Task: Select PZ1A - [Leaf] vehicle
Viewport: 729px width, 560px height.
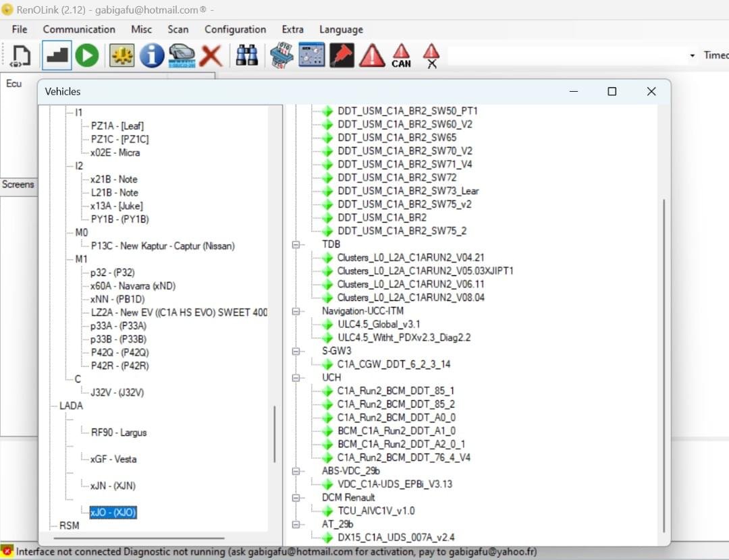Action: pyautogui.click(x=117, y=126)
